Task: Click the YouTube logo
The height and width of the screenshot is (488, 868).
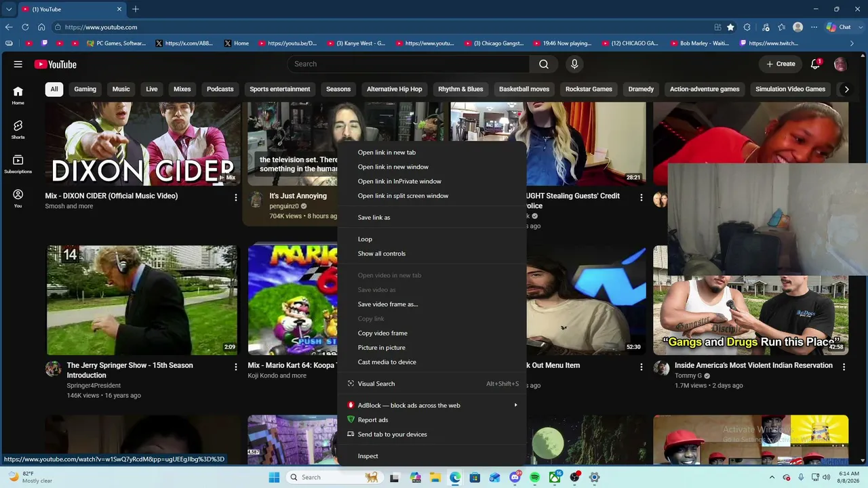Action: 56,64
